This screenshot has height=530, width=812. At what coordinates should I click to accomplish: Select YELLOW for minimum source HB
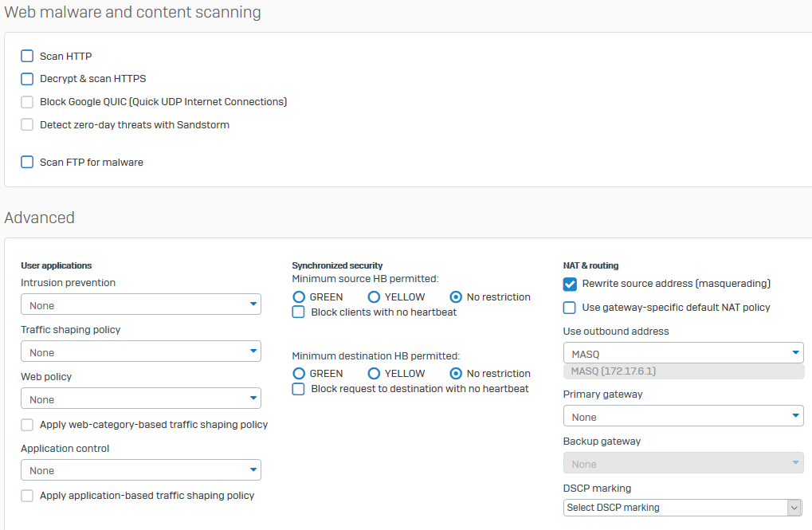coord(374,296)
